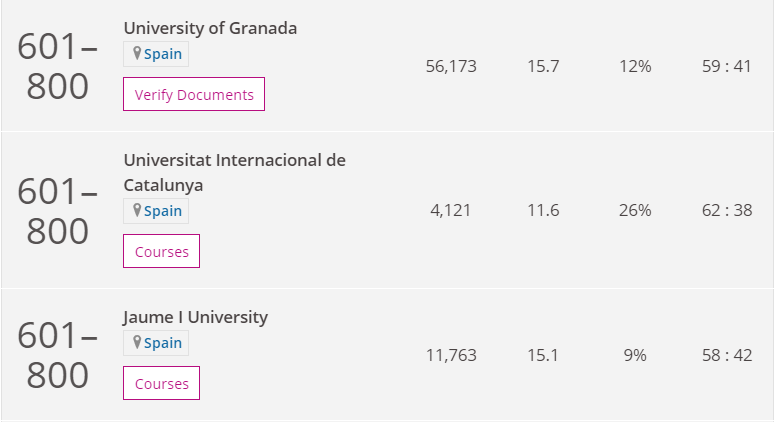775x422 pixels.
Task: Select Spain link under Jaume I University
Action: coord(163,343)
